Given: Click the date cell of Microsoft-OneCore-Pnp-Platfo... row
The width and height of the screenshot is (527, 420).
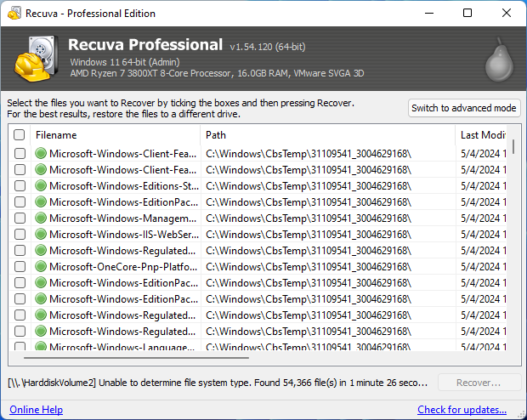Looking at the screenshot, I should click(x=481, y=267).
